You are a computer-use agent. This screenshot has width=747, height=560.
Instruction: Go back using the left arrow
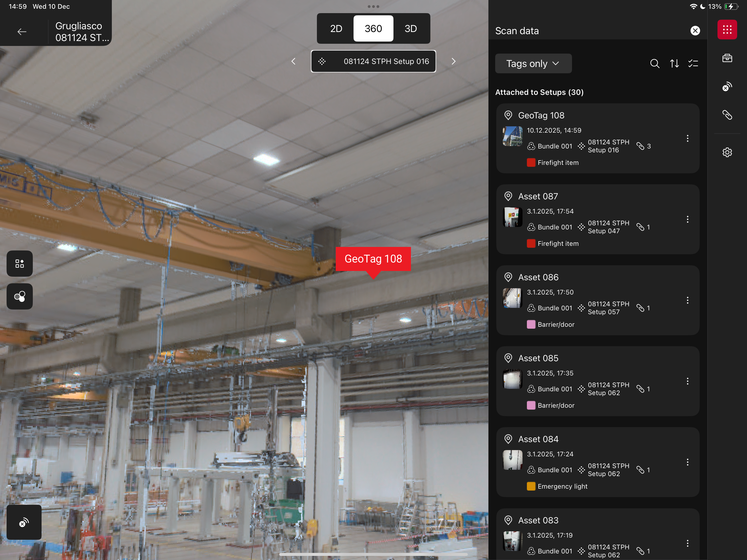click(22, 32)
